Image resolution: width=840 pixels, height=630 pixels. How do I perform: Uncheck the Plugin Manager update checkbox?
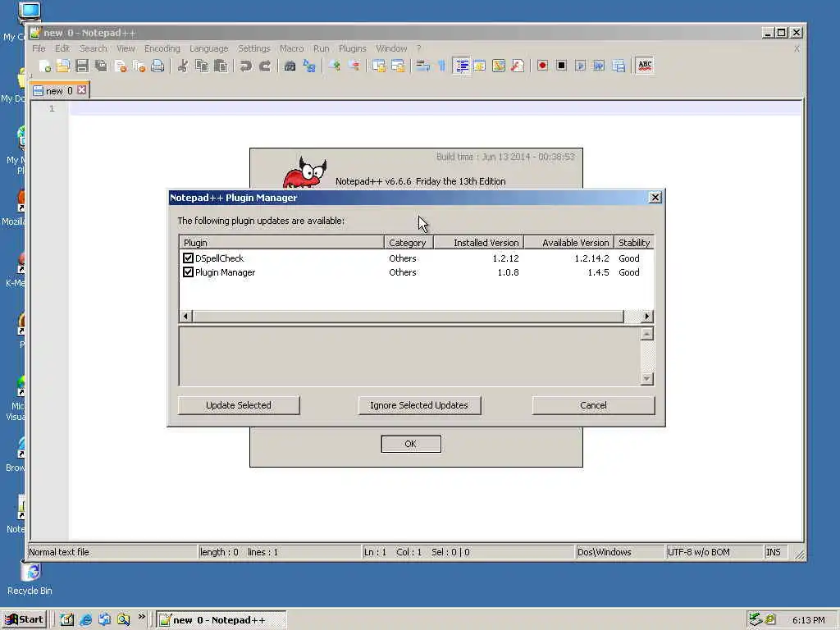188,272
